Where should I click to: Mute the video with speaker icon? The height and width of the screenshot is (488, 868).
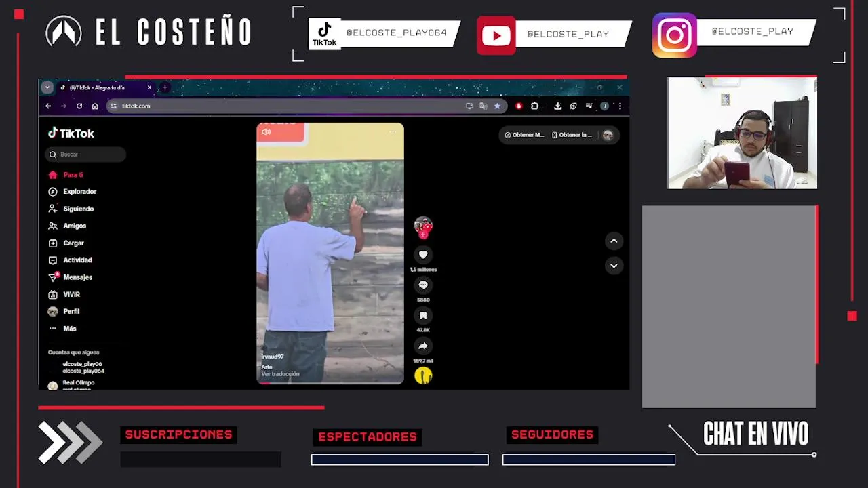[266, 132]
